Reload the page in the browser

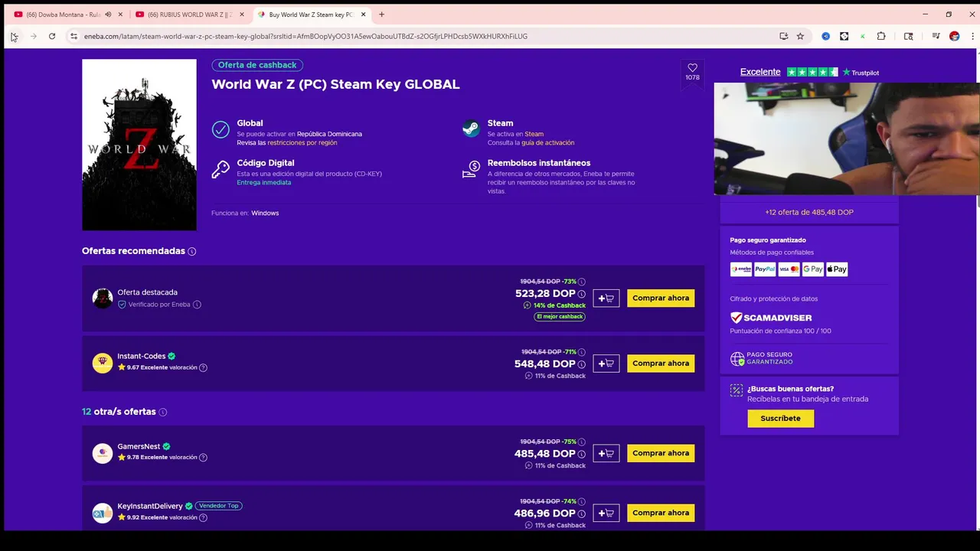tap(52, 36)
